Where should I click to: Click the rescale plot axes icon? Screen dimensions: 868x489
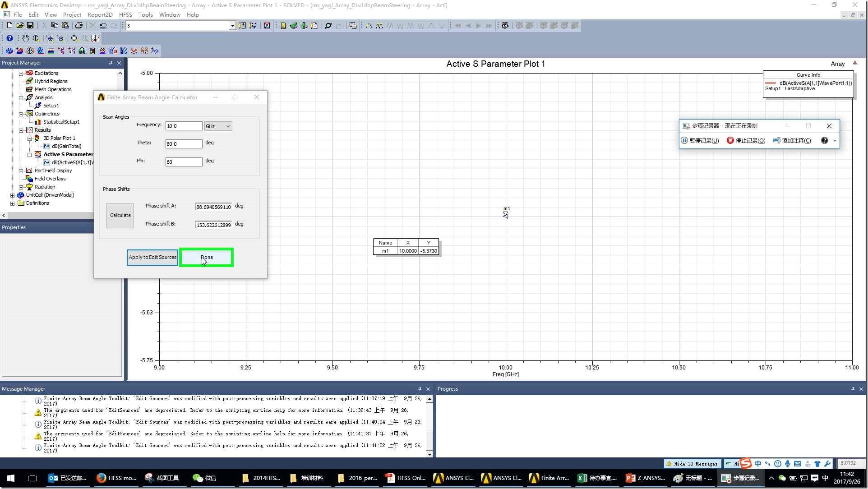coord(95,38)
